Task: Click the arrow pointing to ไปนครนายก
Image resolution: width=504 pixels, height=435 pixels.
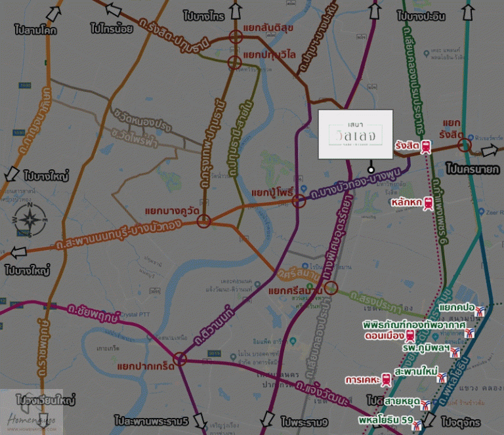Action: tap(489, 150)
